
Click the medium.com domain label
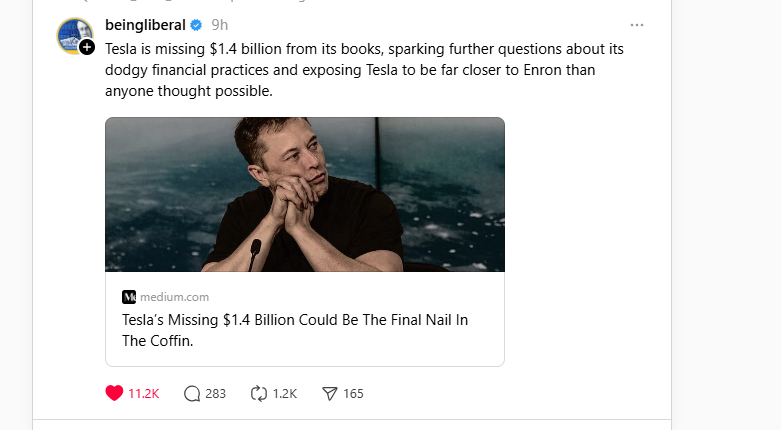pos(174,297)
